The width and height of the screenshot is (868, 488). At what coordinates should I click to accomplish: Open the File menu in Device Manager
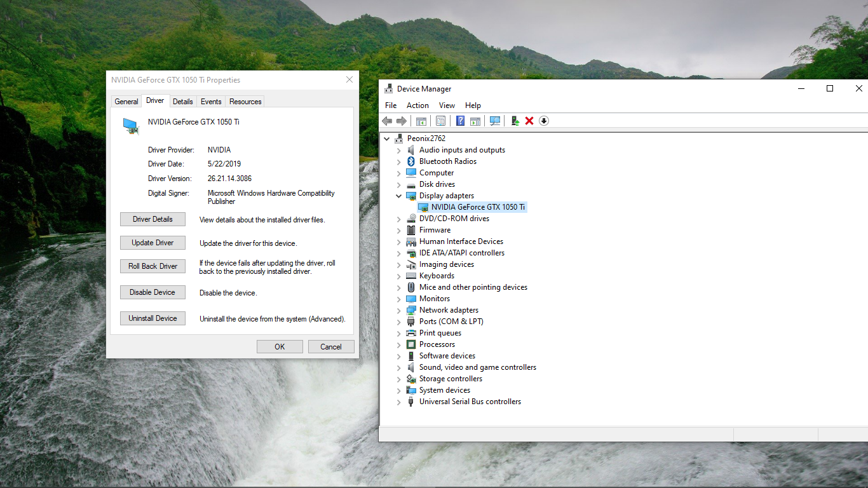coord(391,105)
